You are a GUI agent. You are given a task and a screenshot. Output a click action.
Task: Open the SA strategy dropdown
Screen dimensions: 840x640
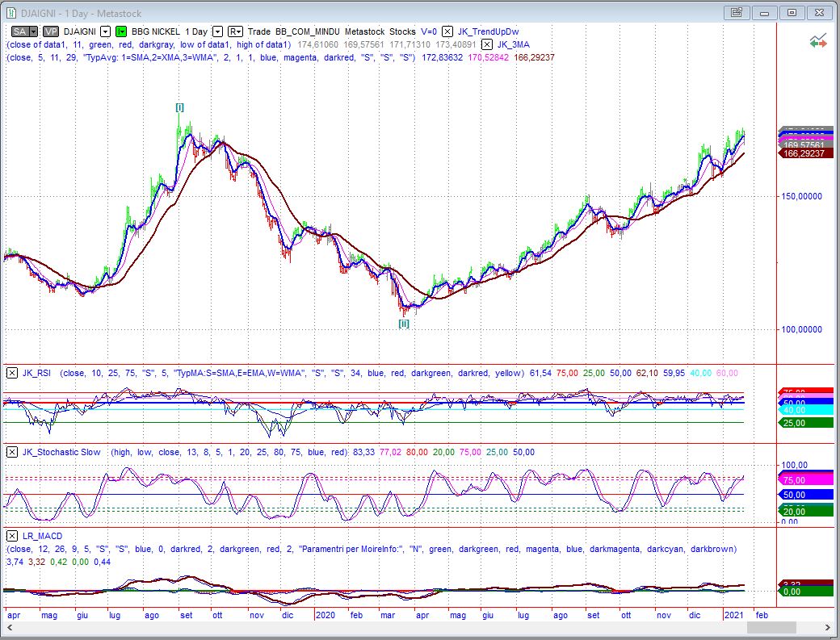pyautogui.click(x=33, y=31)
